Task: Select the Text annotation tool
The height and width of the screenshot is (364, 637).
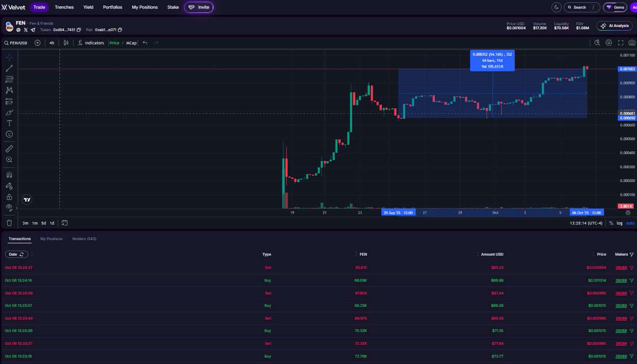Action: [x=9, y=123]
